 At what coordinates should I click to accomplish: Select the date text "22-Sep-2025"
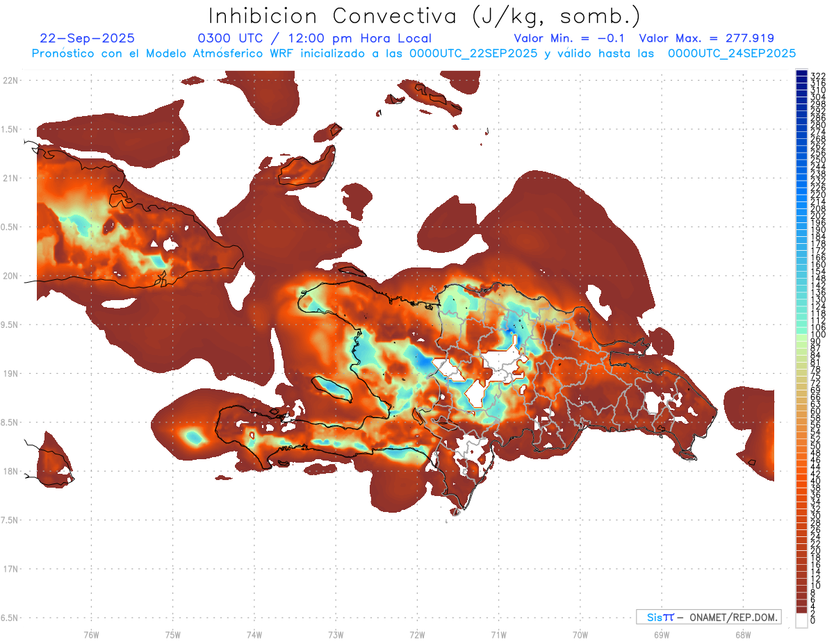pyautogui.click(x=88, y=38)
